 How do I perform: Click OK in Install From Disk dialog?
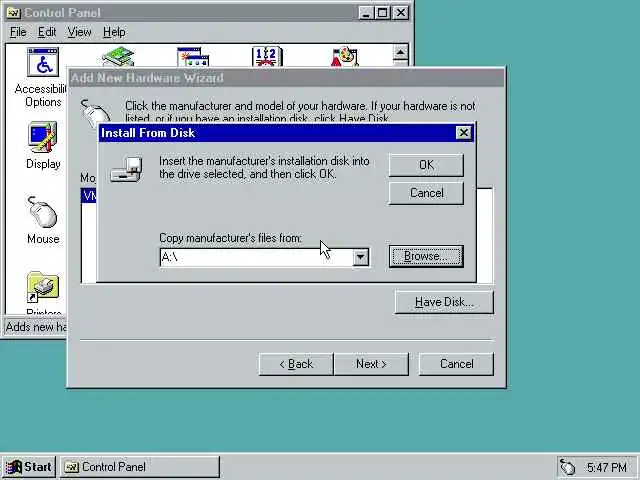pos(426,165)
